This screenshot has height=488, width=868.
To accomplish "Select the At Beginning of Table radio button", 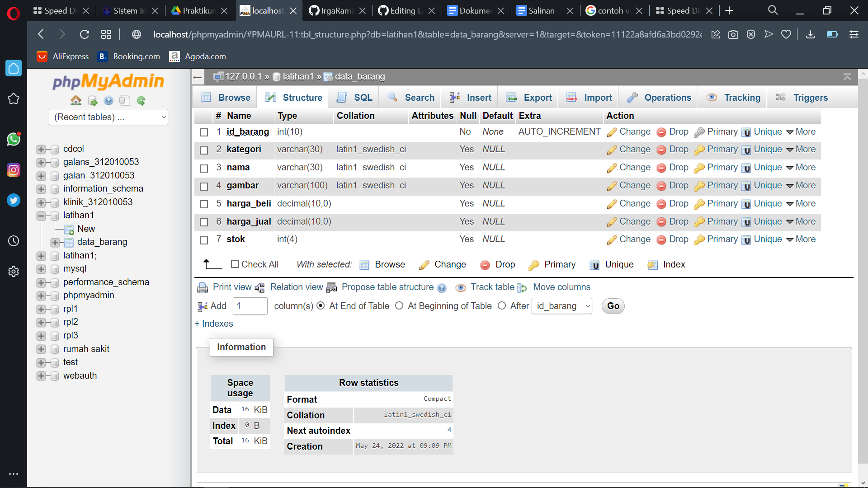I will tap(400, 306).
